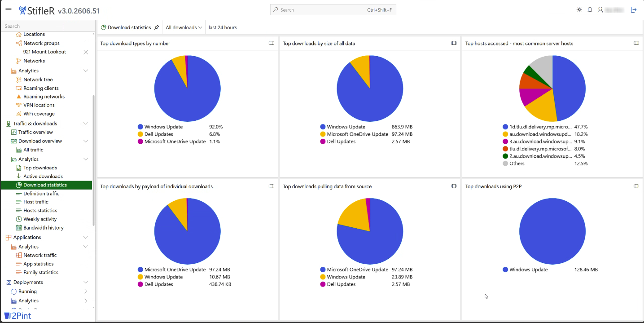The width and height of the screenshot is (644, 323).
Task: Collapse Analytics under Applications
Action: pos(86,247)
